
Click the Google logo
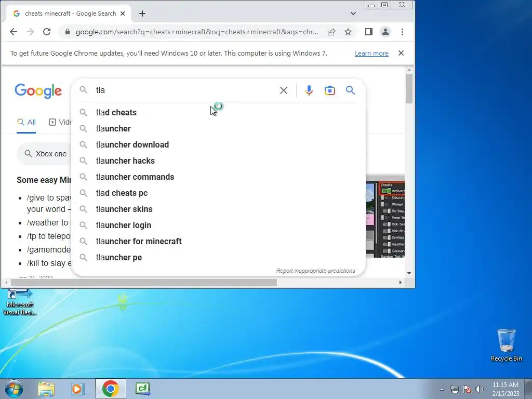pyautogui.click(x=38, y=91)
